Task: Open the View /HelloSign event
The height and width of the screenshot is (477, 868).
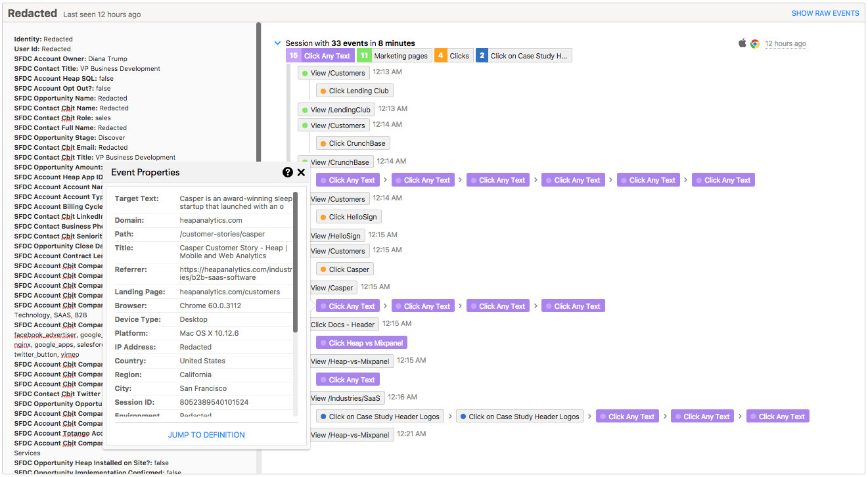Action: coord(336,236)
